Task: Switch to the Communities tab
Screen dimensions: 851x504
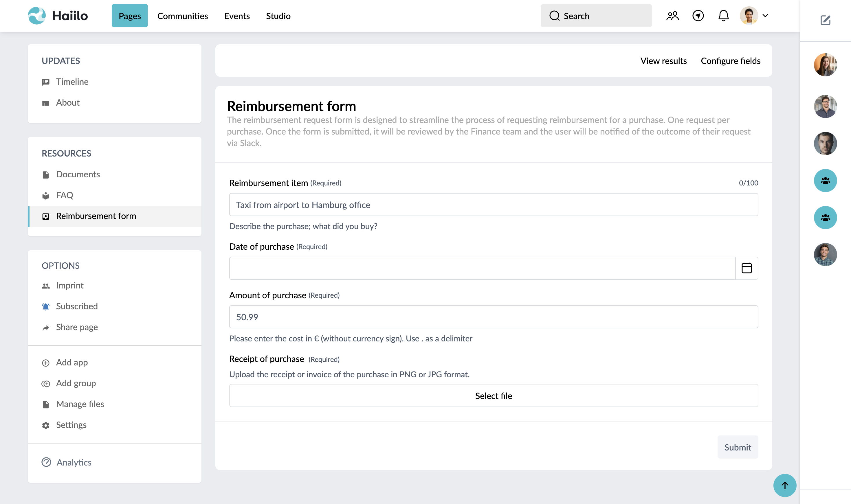Action: click(182, 16)
